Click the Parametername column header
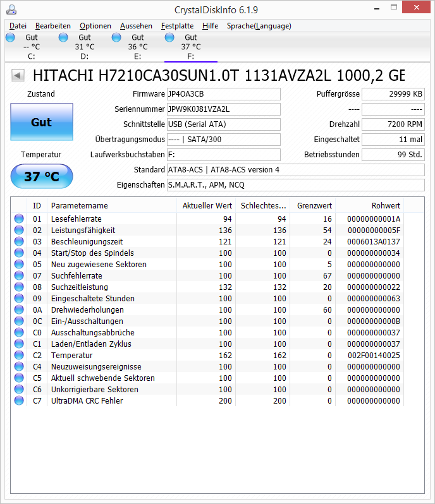 112,206
